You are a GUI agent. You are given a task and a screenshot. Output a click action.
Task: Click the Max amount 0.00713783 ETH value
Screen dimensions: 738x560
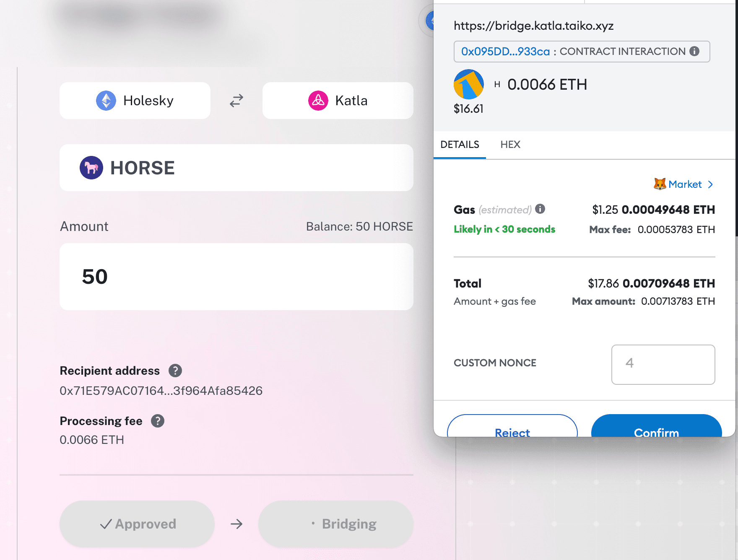678,301
